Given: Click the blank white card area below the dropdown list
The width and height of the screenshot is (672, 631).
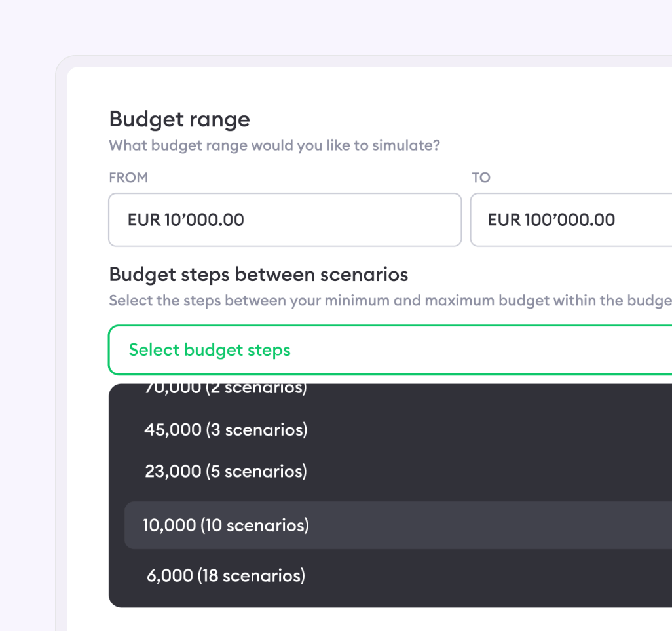Looking at the screenshot, I should [x=393, y=619].
